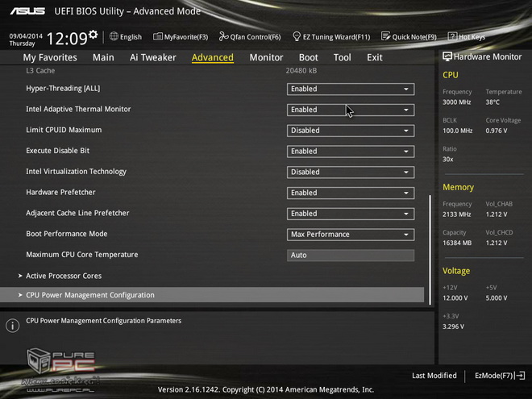Image resolution: width=532 pixels, height=399 pixels.
Task: Open MyFavorite(F3) from the toolbar
Action: (x=181, y=36)
